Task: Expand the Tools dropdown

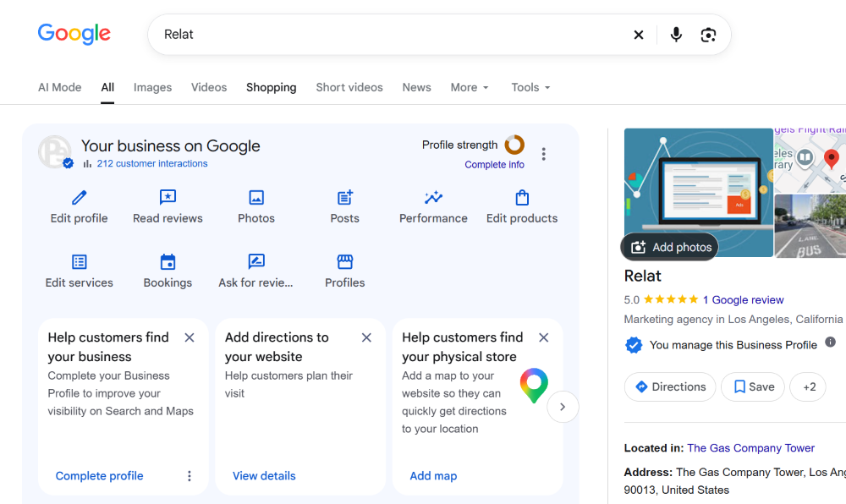Action: tap(531, 87)
